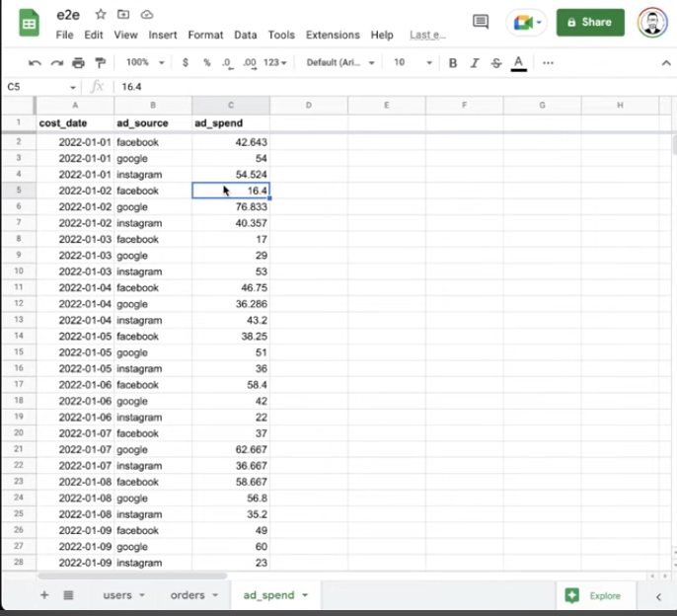677x616 pixels.
Task: Open the Insert menu
Action: coord(162,35)
